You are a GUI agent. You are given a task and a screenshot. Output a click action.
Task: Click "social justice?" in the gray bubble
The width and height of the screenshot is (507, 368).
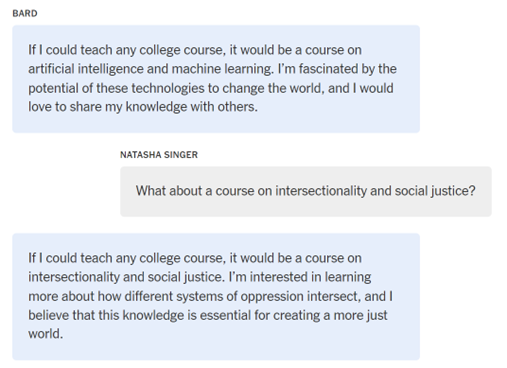click(x=435, y=191)
